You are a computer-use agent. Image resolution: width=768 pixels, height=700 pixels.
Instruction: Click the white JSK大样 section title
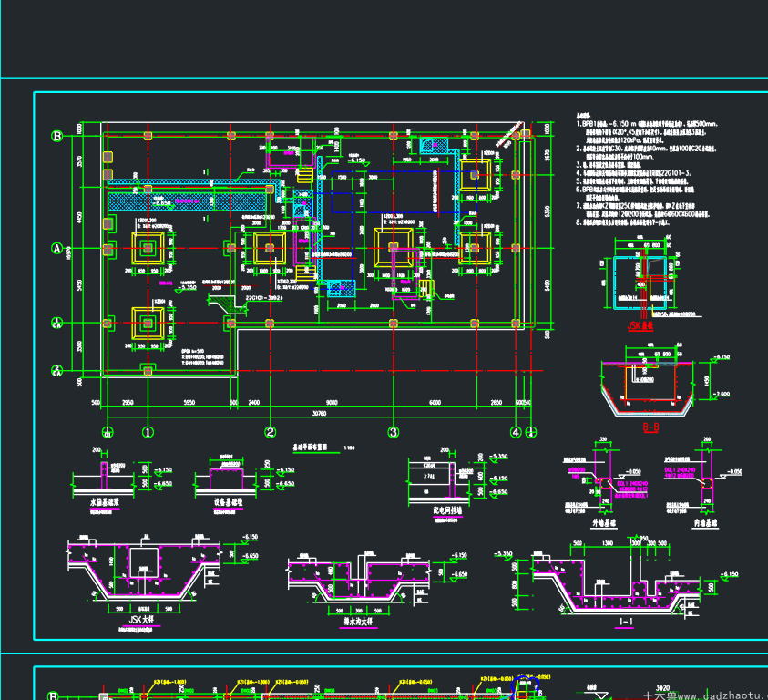[x=141, y=620]
